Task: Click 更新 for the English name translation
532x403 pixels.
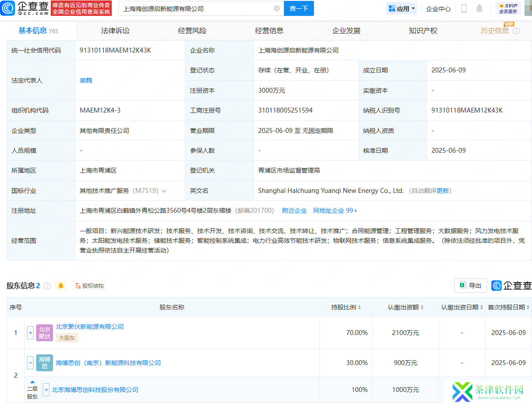Action: pyautogui.click(x=443, y=191)
